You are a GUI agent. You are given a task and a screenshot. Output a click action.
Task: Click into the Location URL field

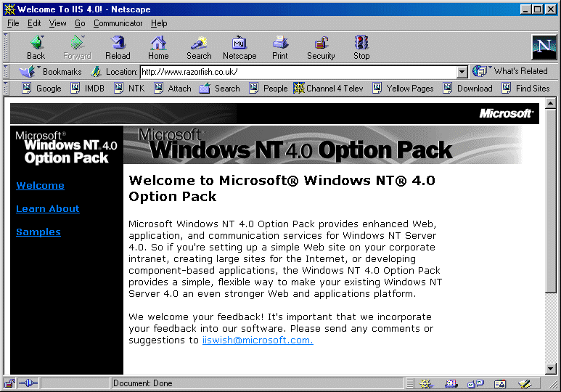pyautogui.click(x=299, y=72)
